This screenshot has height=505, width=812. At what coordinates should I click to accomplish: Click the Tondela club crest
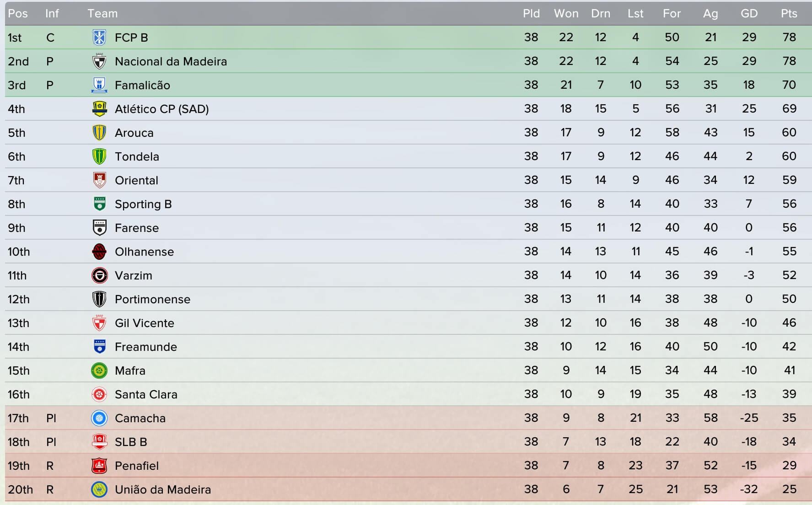(x=99, y=156)
